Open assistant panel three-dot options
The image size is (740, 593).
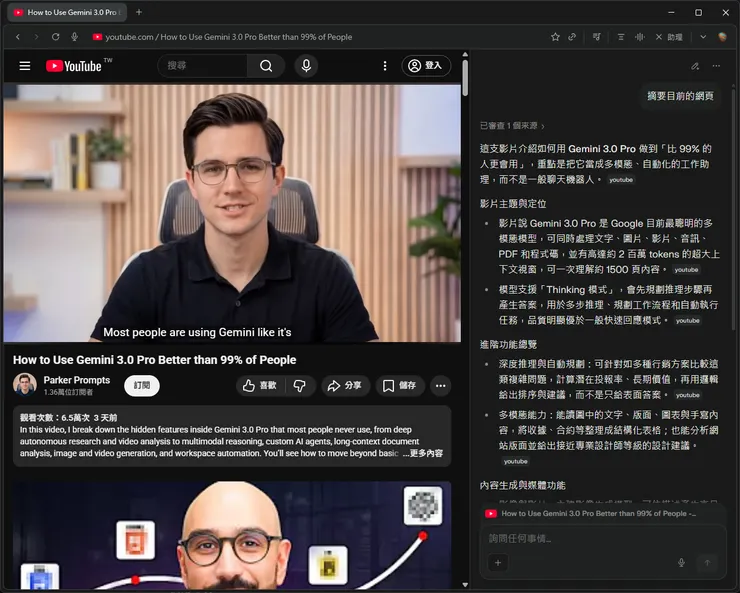[716, 66]
